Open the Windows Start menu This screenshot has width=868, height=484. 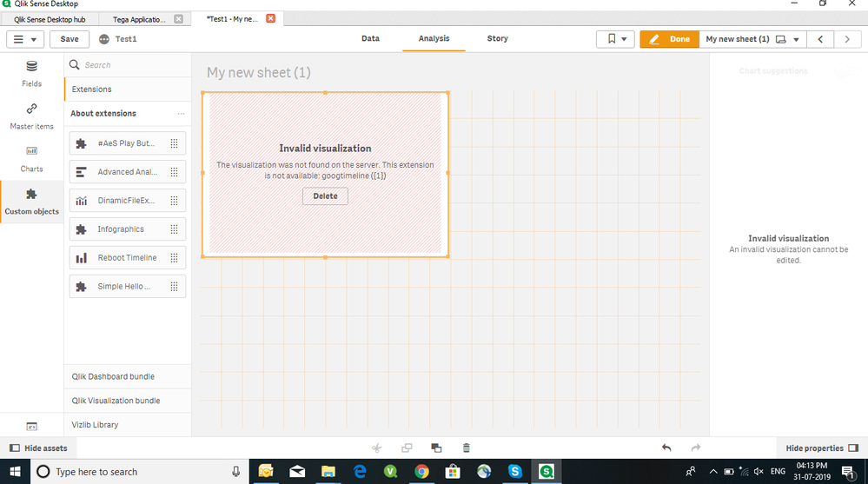click(15, 472)
